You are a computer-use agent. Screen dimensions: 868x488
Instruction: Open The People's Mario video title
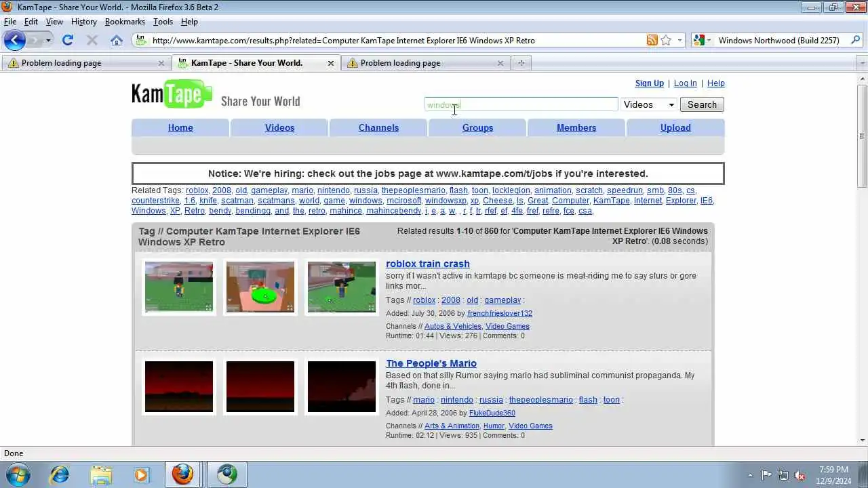coord(431,363)
